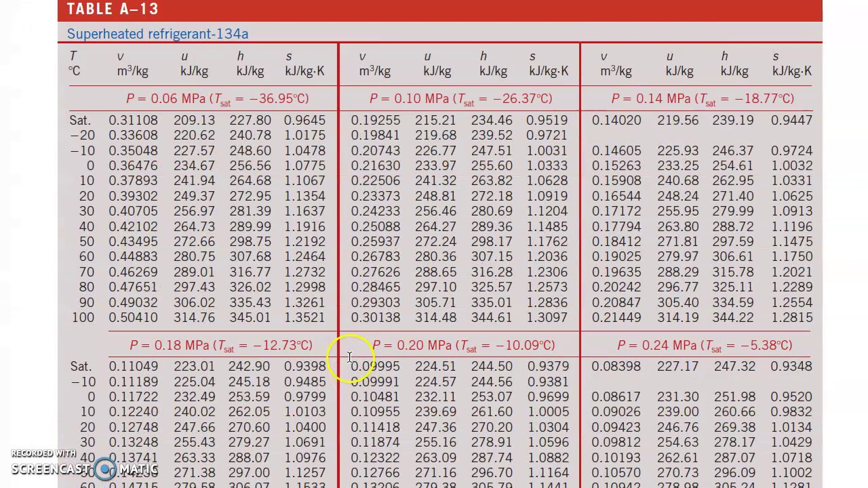Click the specific volume value 0.12748
The image size is (868, 488).
133,428
